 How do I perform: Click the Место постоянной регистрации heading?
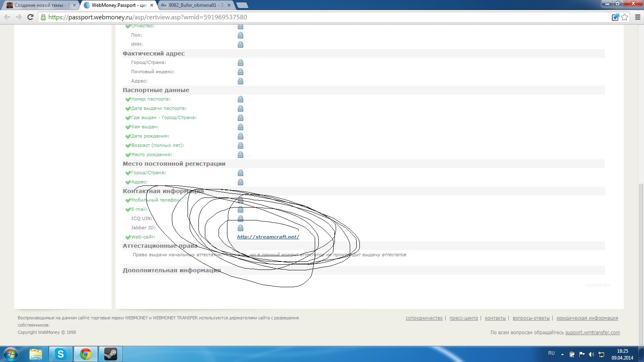(174, 164)
